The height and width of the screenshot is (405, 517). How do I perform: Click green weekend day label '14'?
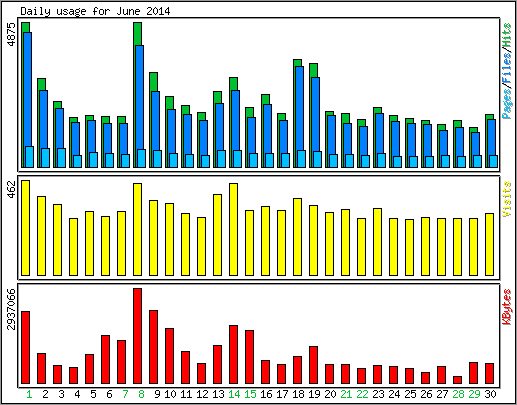coord(234,394)
